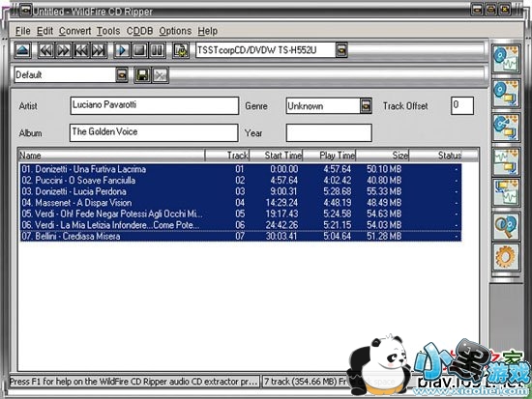Sort by the Play Time column header
This screenshot has height=399, width=532.
click(330, 156)
